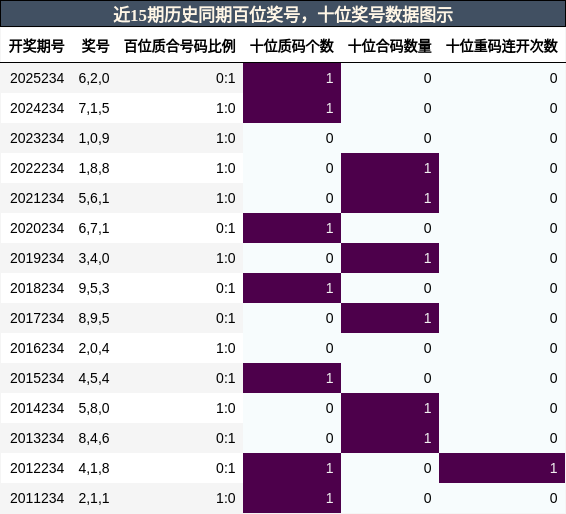Click the 1:0 ratio in row 2016234
Screen dimensions: 566x514
pos(226,348)
